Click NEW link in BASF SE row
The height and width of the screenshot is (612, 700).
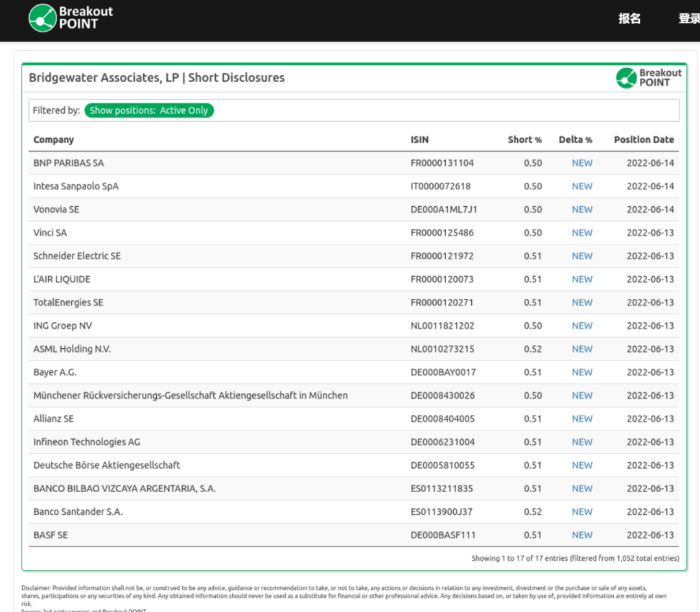[x=581, y=535]
